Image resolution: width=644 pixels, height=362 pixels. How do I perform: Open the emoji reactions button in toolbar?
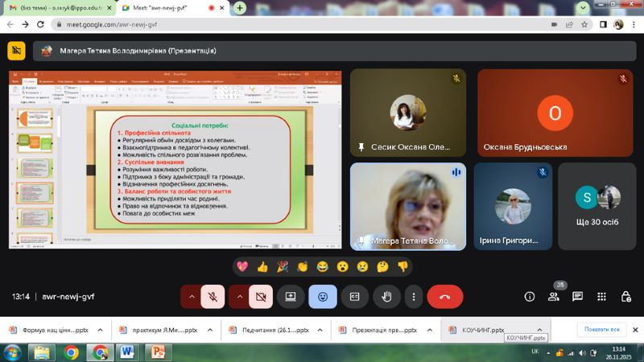point(323,297)
